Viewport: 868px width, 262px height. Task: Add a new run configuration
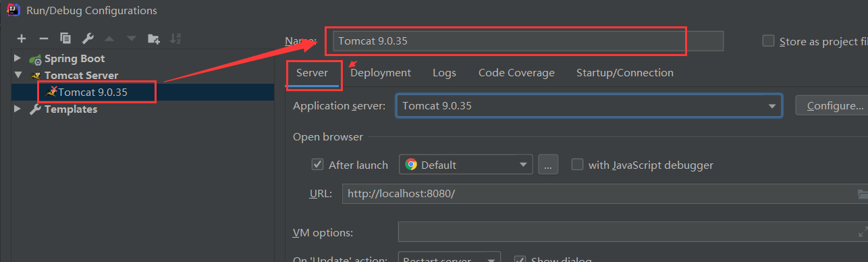coord(22,38)
